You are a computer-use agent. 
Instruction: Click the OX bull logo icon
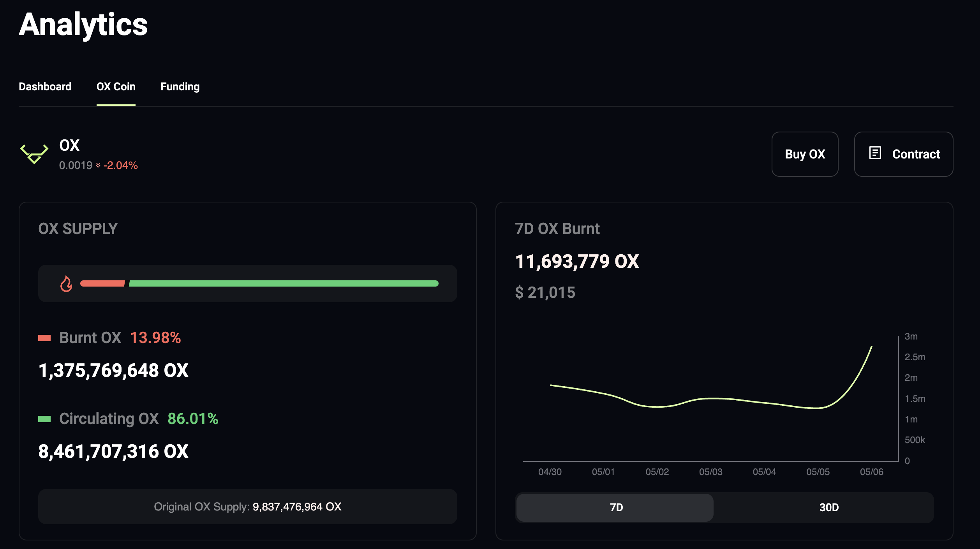point(34,154)
